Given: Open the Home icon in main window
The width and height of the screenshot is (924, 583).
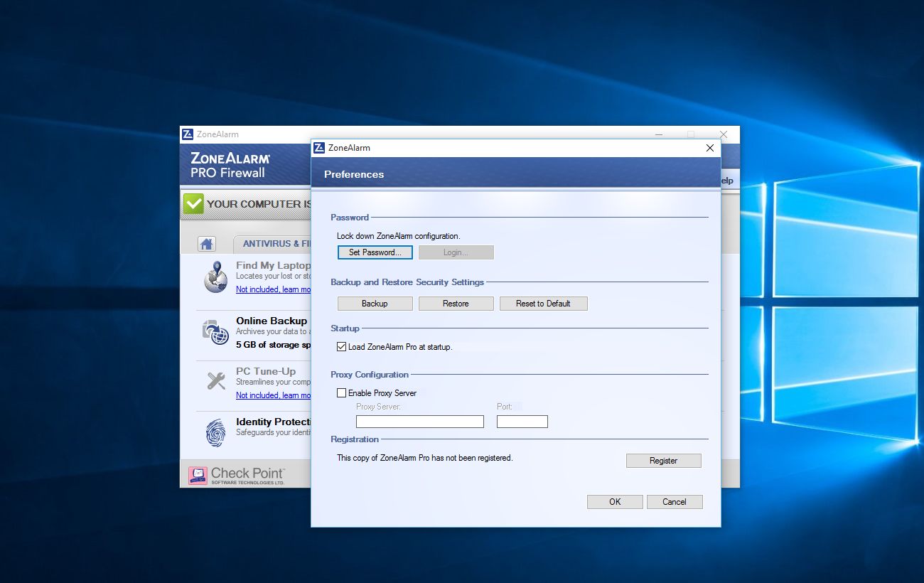Looking at the screenshot, I should [x=206, y=244].
